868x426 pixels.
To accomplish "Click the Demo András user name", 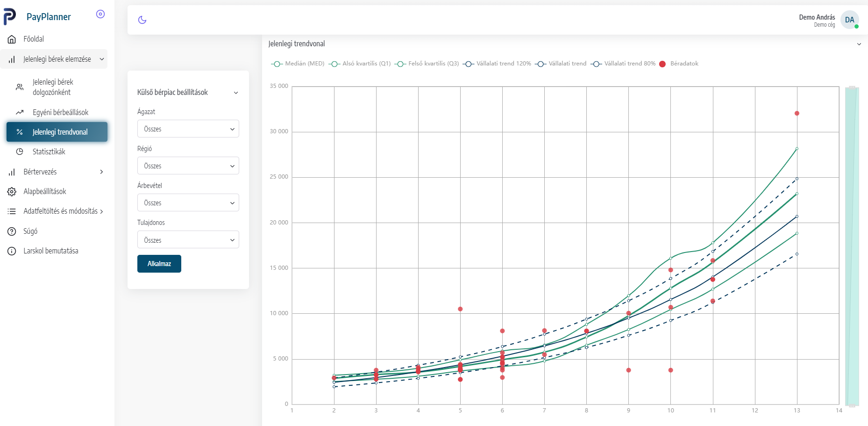I will tap(817, 17).
